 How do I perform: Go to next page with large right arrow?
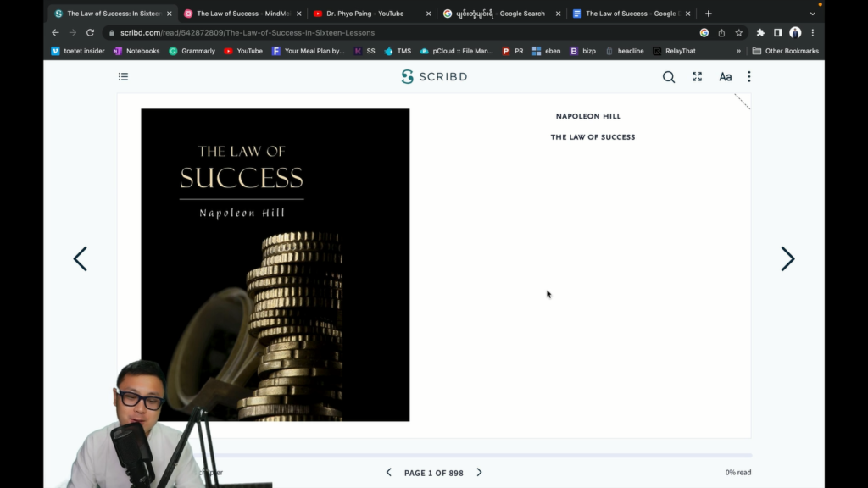click(x=787, y=259)
